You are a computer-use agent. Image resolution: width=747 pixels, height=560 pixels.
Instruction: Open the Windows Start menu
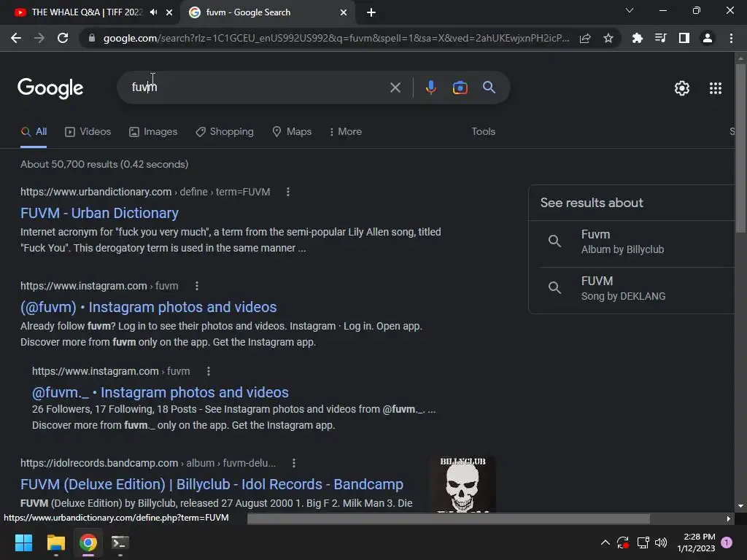23,542
